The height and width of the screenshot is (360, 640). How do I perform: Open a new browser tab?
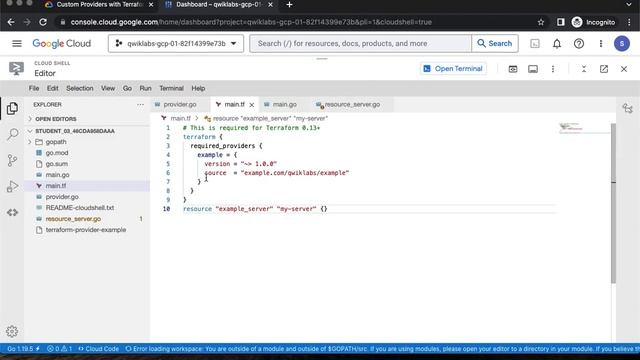point(289,4)
